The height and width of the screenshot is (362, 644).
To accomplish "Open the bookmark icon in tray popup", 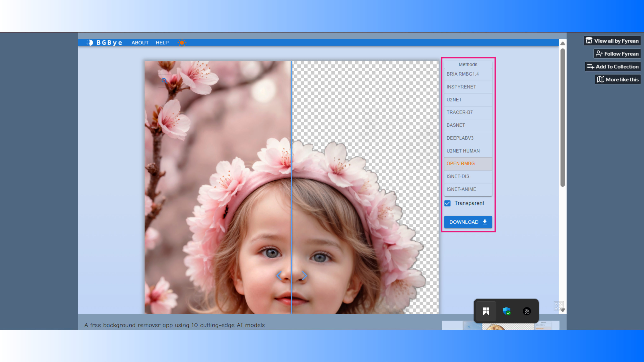I will [x=486, y=311].
